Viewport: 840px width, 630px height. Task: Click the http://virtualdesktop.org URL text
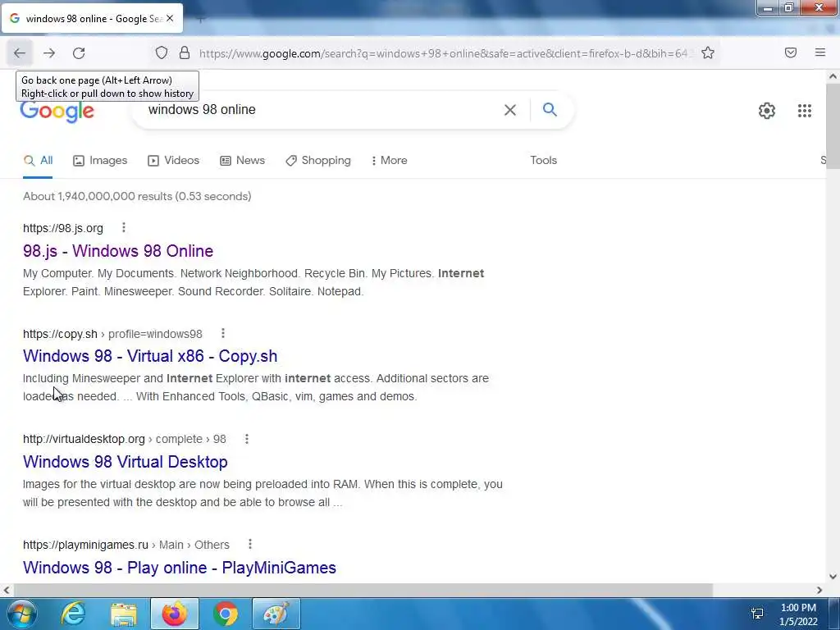tap(84, 439)
